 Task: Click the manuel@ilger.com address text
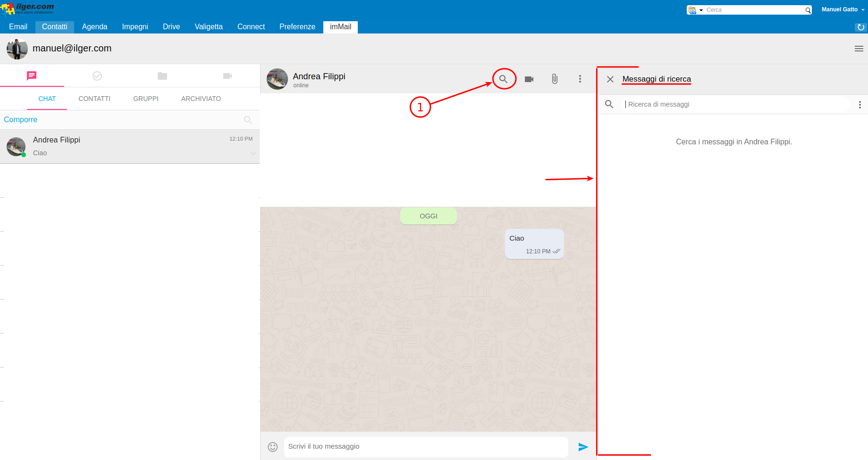pyautogui.click(x=72, y=48)
